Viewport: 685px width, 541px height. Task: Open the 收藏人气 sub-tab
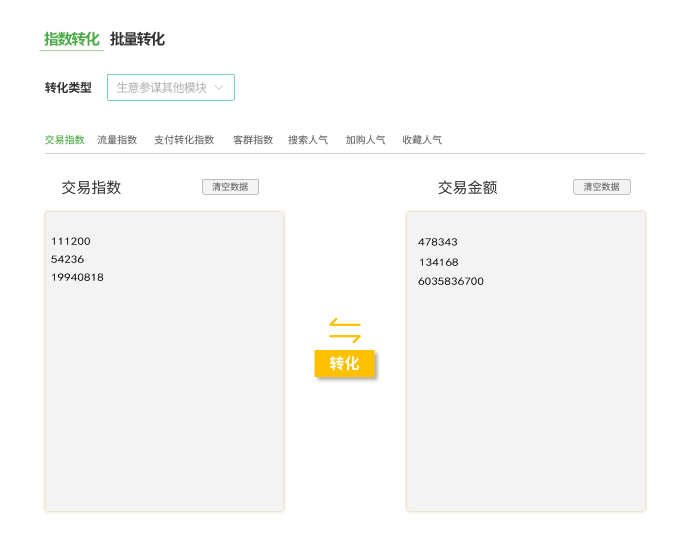(x=422, y=140)
